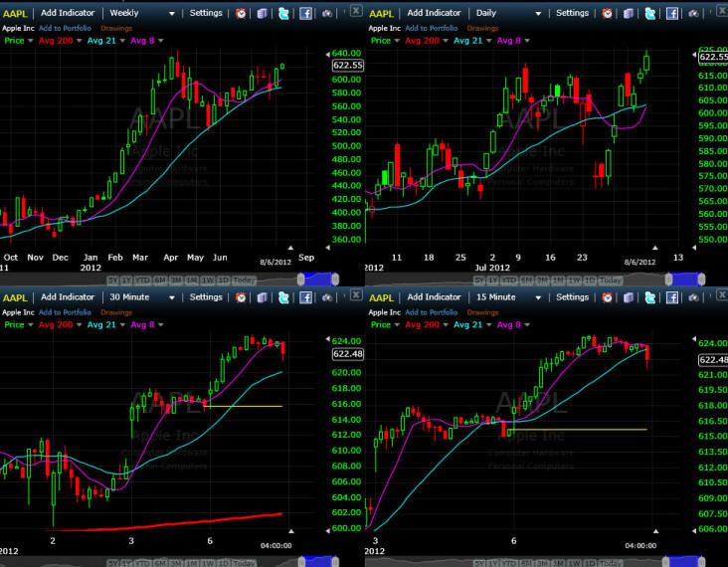Viewport: 728px width, 567px height.
Task: Click the camera snapshot icon in 15 Minute chart
Action: pyautogui.click(x=693, y=297)
